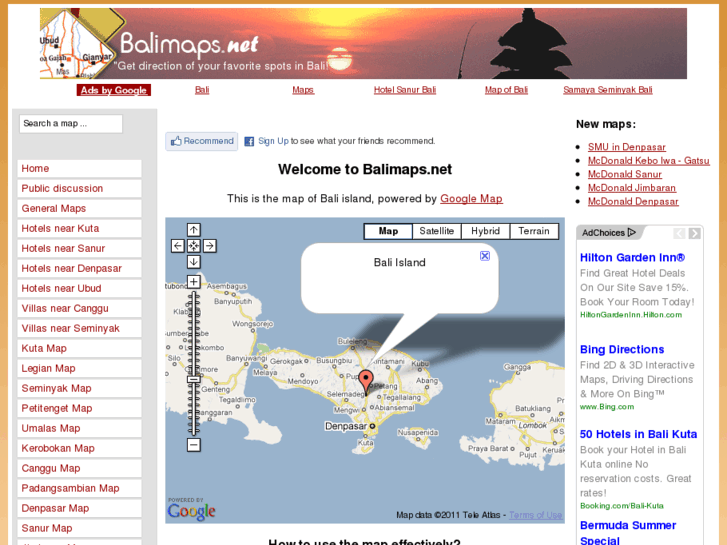Screen dimensions: 727x545
Task: Open McDonald Kebo Iwa - Gatsu map
Action: [x=648, y=160]
